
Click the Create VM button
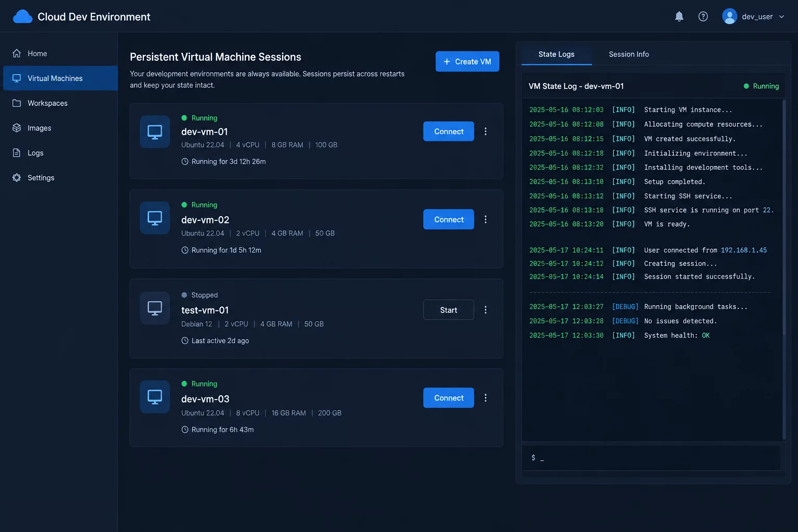467,61
